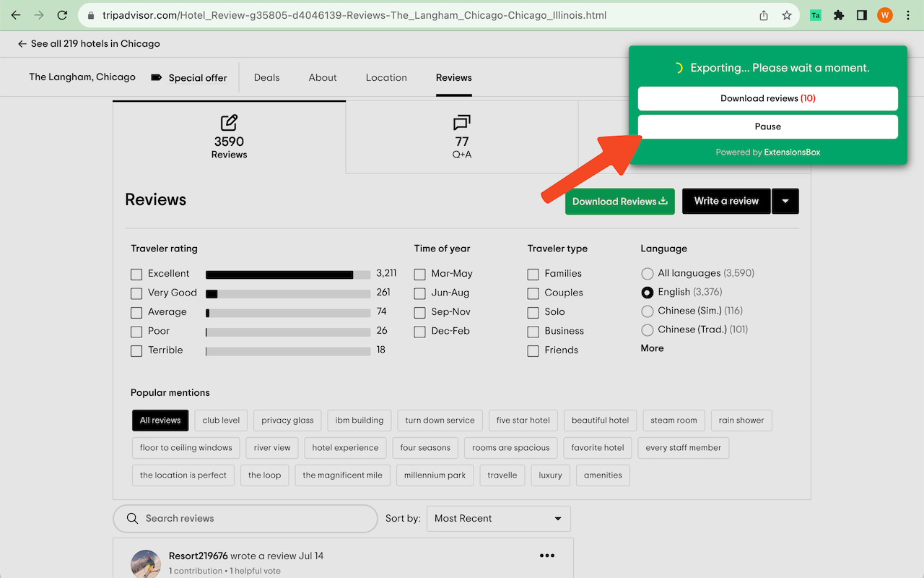This screenshot has height=578, width=924.
Task: Open the Sort by Most Recent dropdown
Action: [x=498, y=519]
